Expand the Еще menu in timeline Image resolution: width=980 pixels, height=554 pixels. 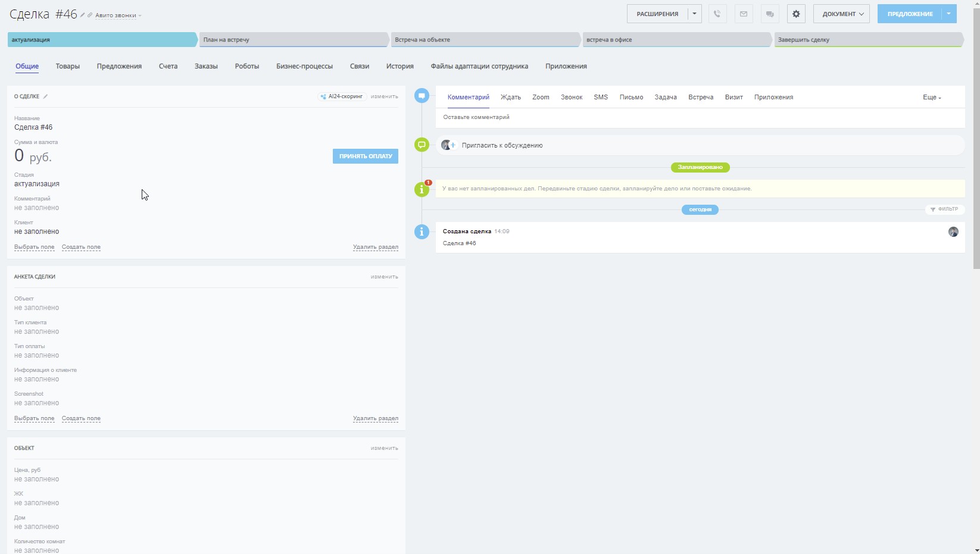932,97
